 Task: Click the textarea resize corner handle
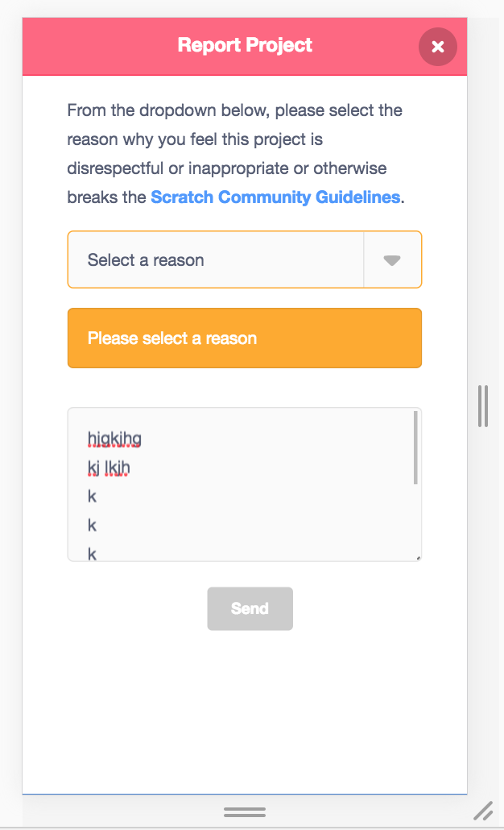[x=417, y=557]
